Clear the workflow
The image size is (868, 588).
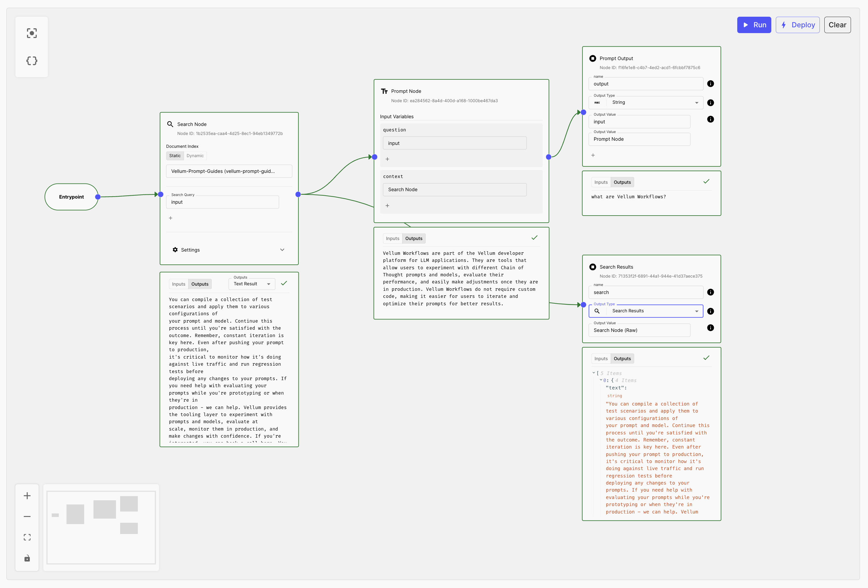pos(837,25)
